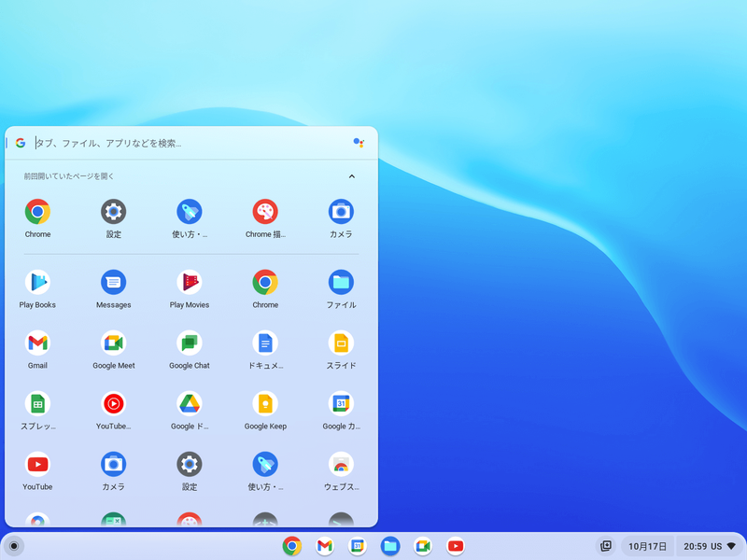
Task: Open the screen capture tray icon
Action: click(x=606, y=546)
